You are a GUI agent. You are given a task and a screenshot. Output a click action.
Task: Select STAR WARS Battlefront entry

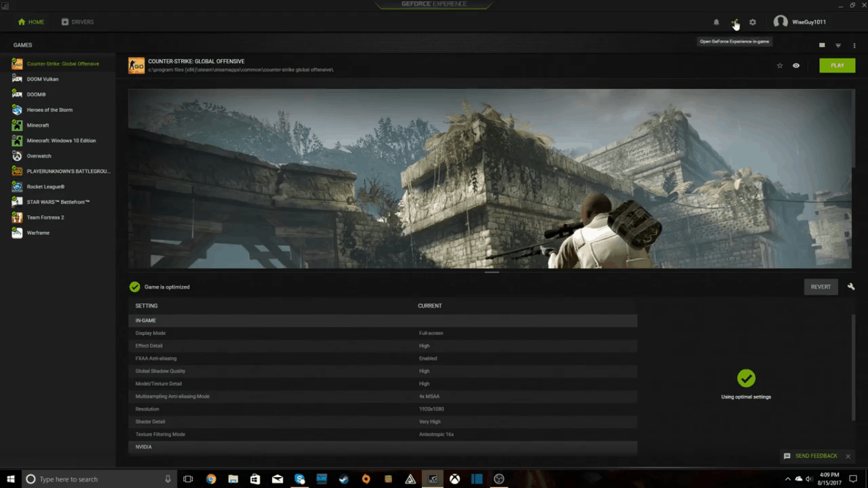[x=58, y=202]
